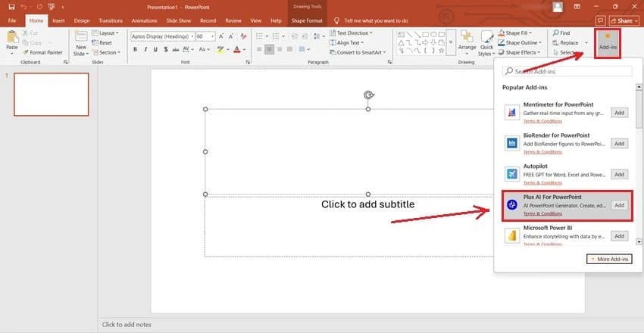Viewport: 644px width, 333px height.
Task: Pick the oval shape in shapes gallery
Action: point(433,35)
